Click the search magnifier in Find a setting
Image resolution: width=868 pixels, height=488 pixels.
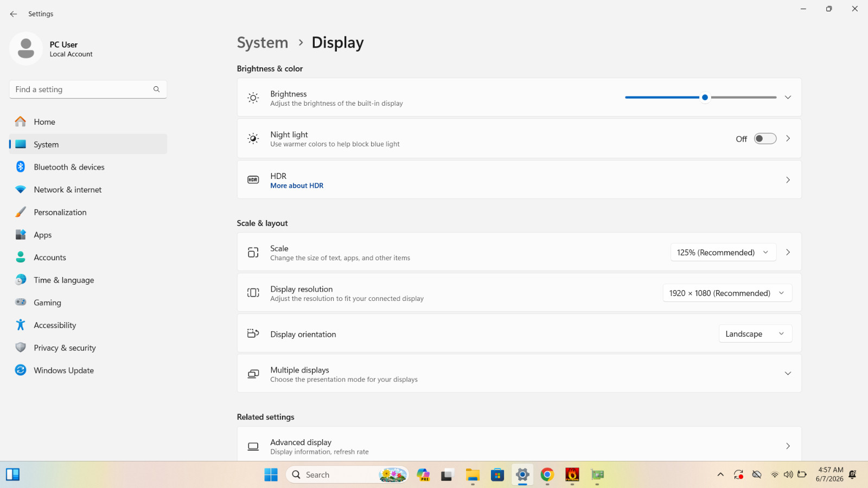pos(156,89)
